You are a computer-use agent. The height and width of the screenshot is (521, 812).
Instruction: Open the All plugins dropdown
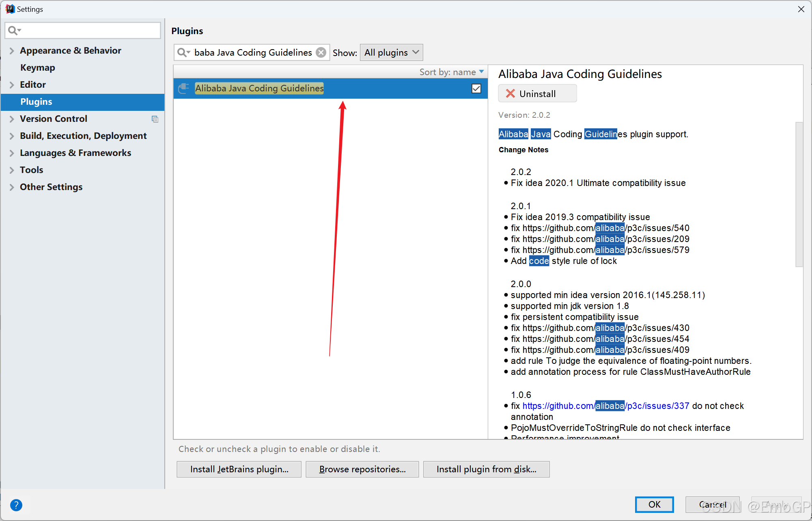click(x=391, y=52)
